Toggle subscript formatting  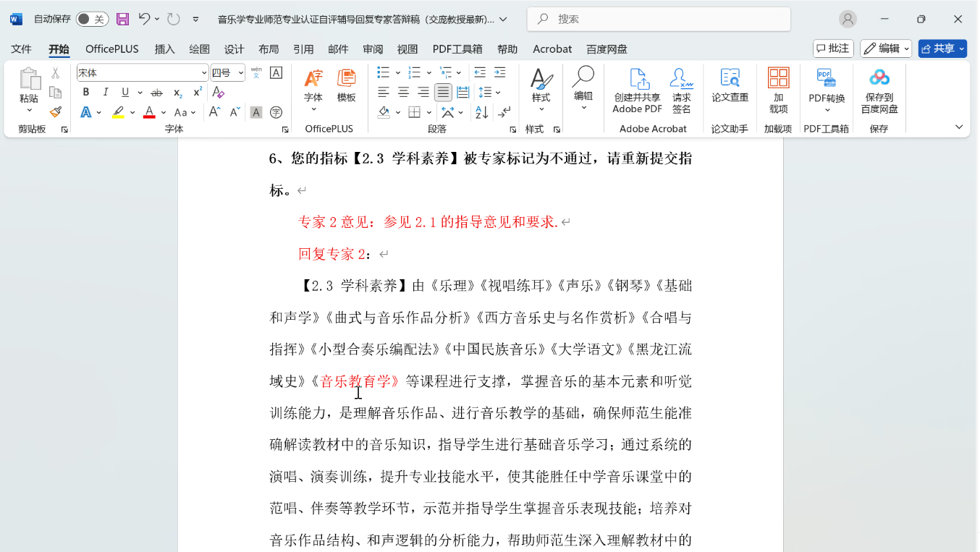pos(177,93)
